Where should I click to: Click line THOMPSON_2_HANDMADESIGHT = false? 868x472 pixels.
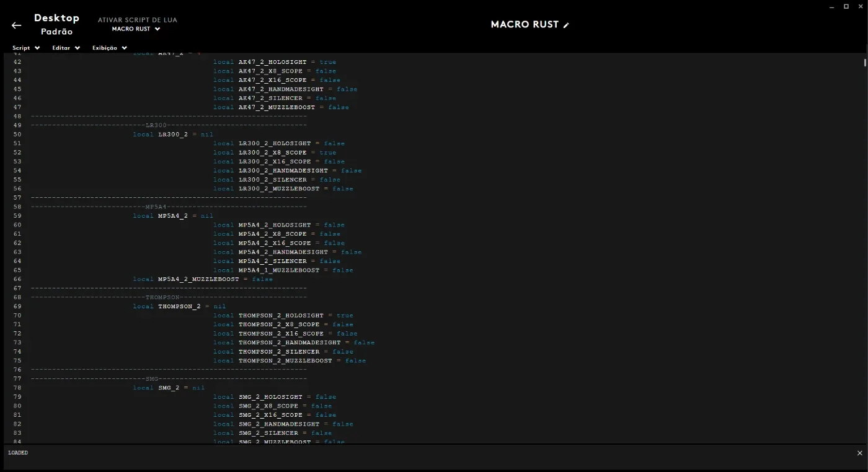pyautogui.click(x=294, y=342)
